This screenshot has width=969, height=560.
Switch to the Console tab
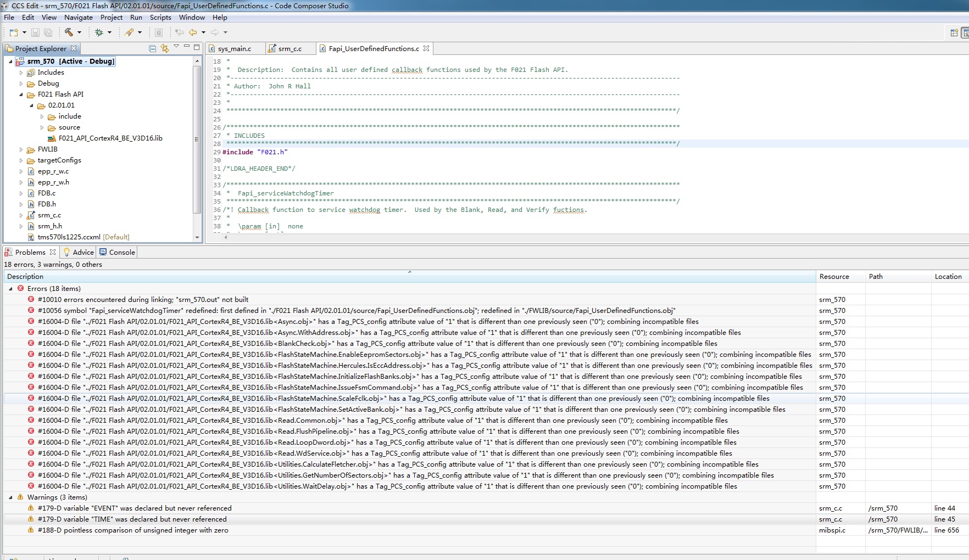tap(117, 252)
